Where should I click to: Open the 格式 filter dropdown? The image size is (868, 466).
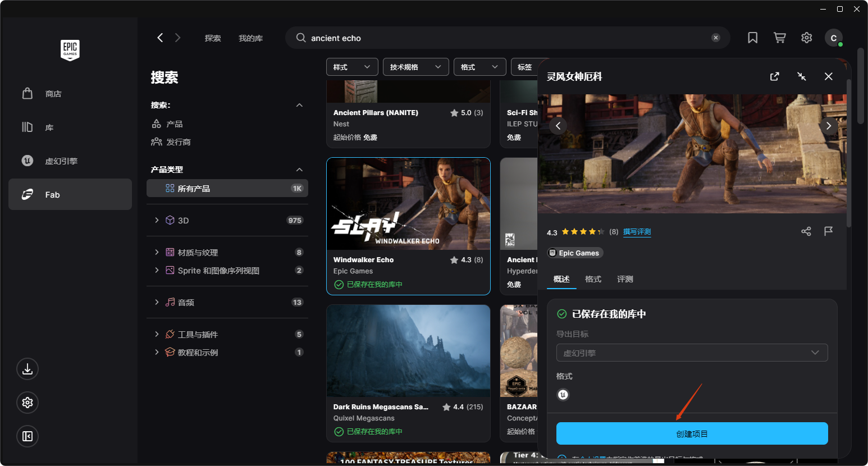tap(480, 67)
